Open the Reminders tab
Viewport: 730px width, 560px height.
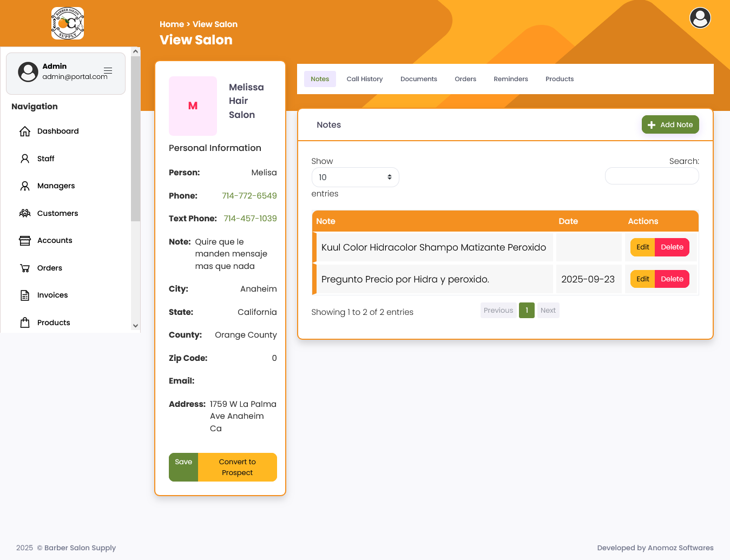[x=510, y=78]
